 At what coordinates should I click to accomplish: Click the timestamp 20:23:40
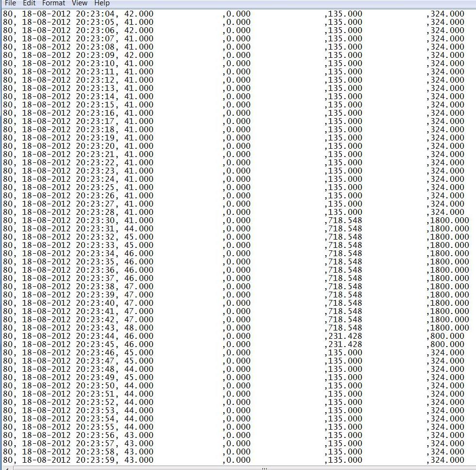pyautogui.click(x=95, y=303)
